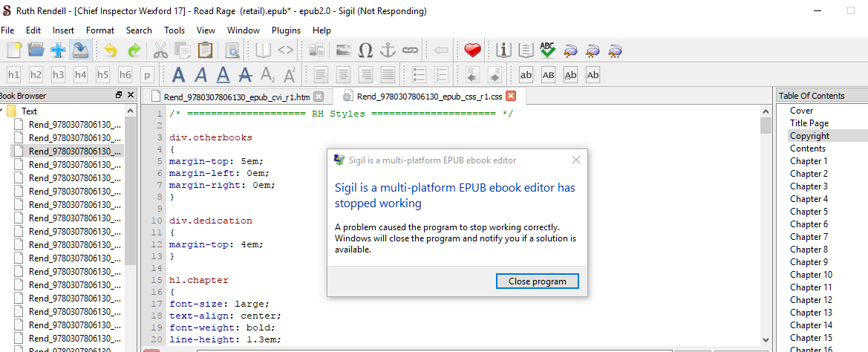Screen dimensions: 868x352
Task: Apply Heading 3 with the h3 button
Action: 58,75
